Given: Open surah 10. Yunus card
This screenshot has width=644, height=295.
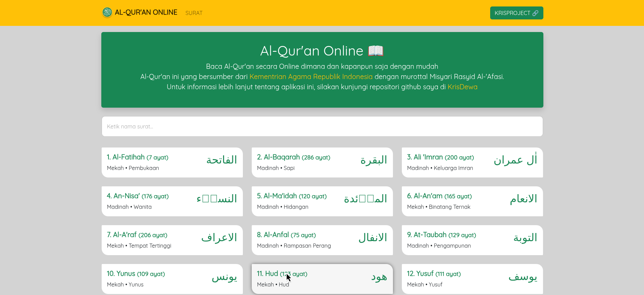Looking at the screenshot, I should [x=172, y=279].
